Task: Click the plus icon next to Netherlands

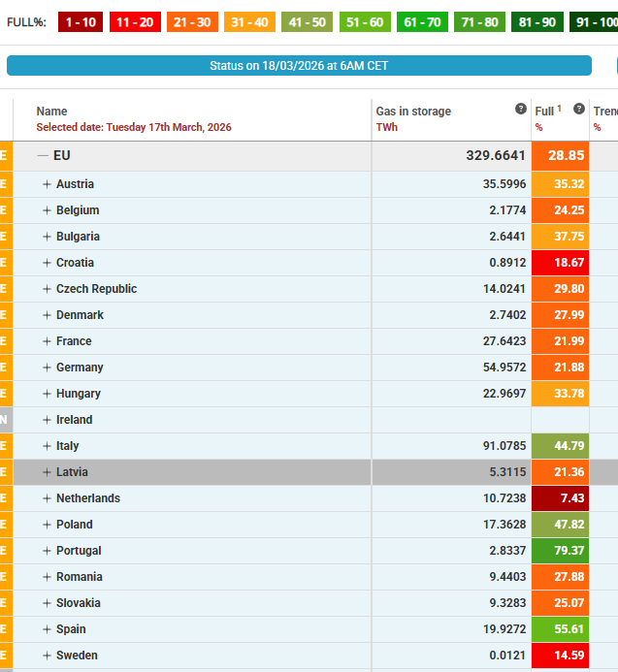Action: coord(47,498)
